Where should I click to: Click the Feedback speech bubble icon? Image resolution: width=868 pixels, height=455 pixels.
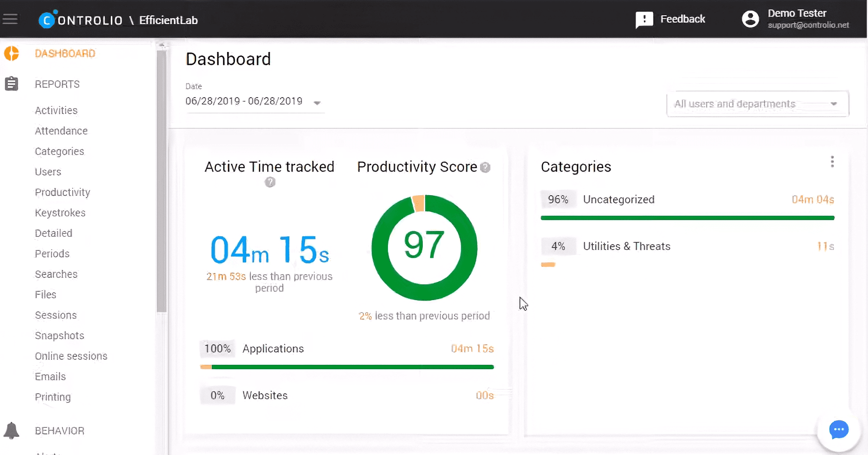tap(644, 20)
